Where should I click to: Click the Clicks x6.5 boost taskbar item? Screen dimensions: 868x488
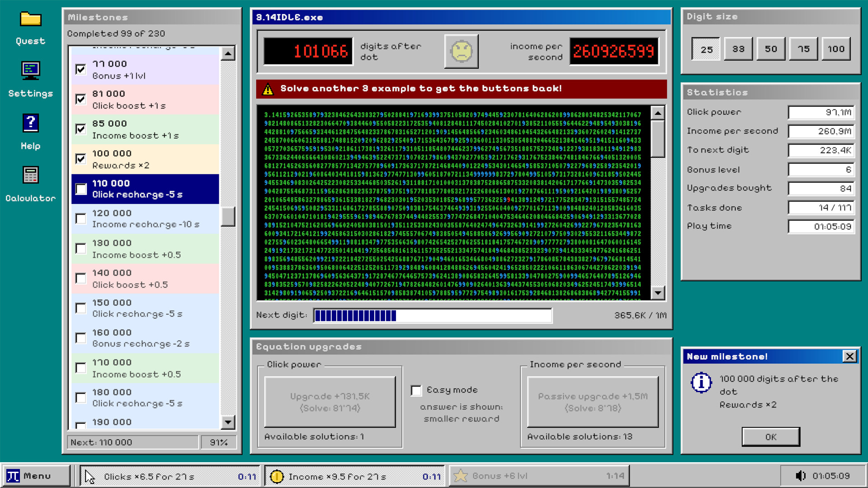click(x=170, y=476)
